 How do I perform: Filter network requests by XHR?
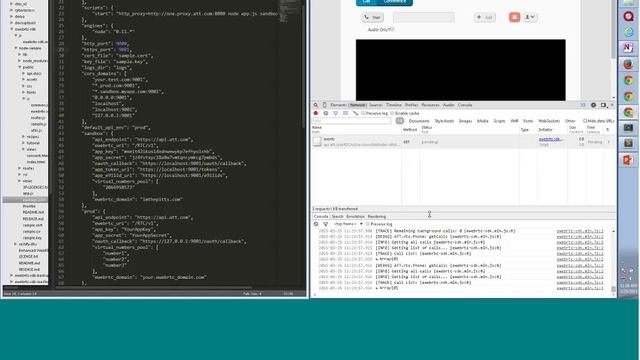click(x=514, y=121)
